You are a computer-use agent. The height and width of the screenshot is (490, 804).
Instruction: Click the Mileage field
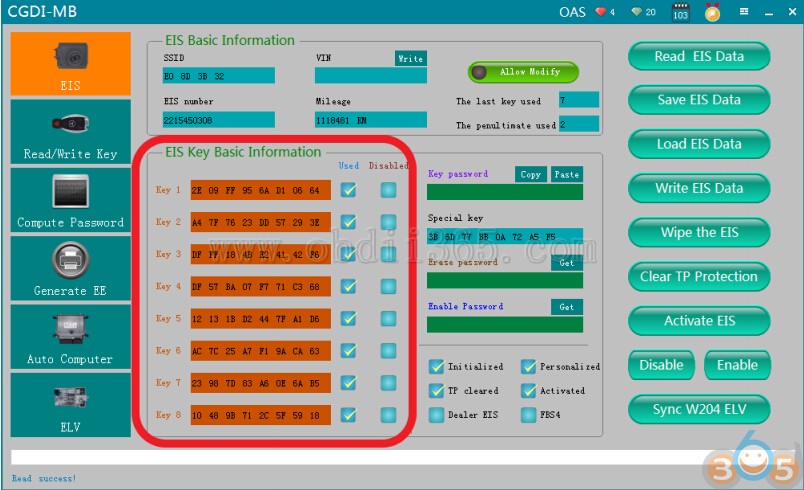coord(371,120)
